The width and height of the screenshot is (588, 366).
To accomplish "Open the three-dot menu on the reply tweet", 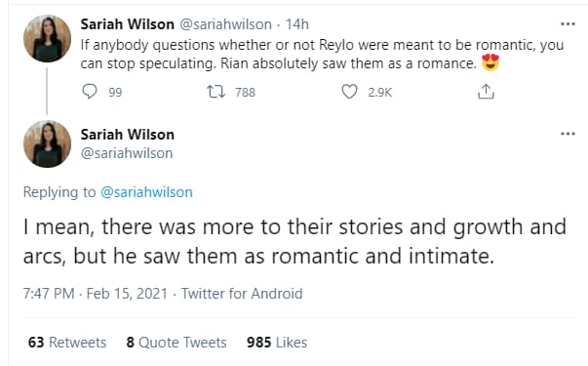I will point(568,134).
